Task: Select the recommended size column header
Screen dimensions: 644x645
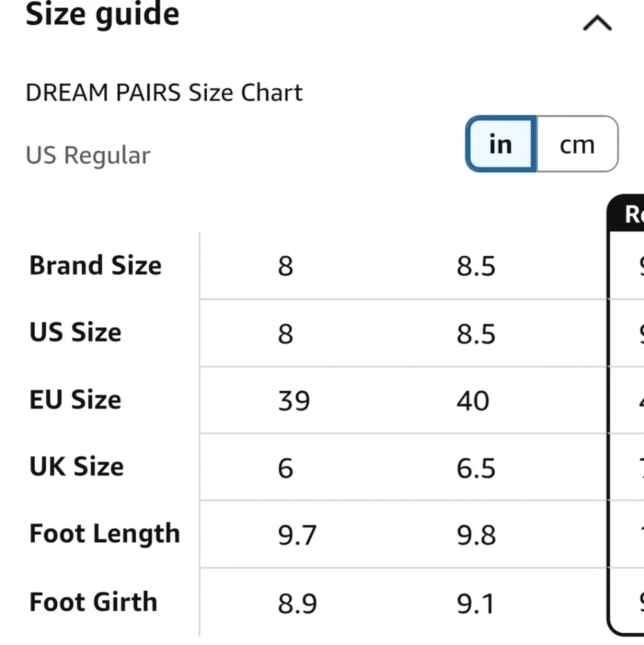Action: pos(626,213)
